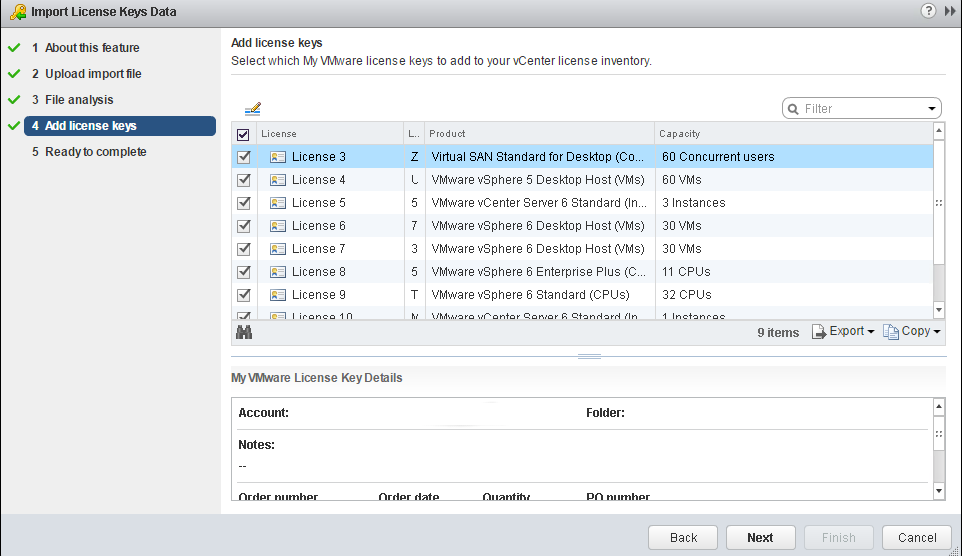962x556 pixels.
Task: Select the VMware vCenter Server 6 Standard cell for License 5
Action: pos(539,203)
